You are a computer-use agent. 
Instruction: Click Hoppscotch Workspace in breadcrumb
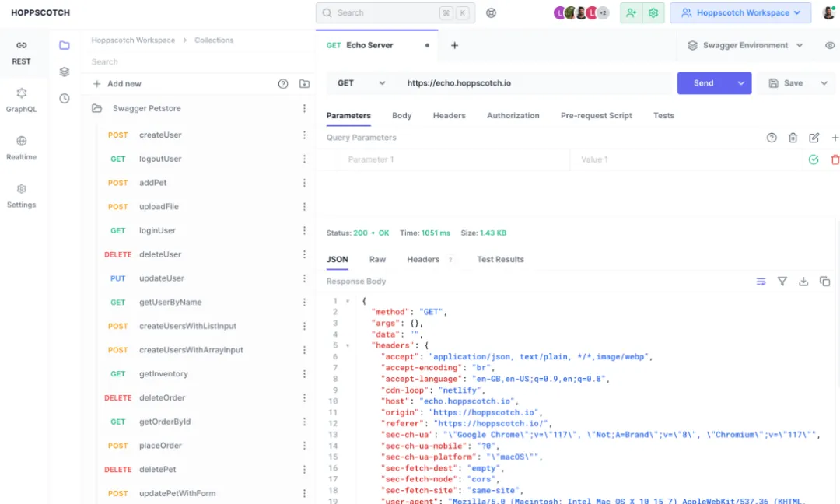tap(133, 40)
